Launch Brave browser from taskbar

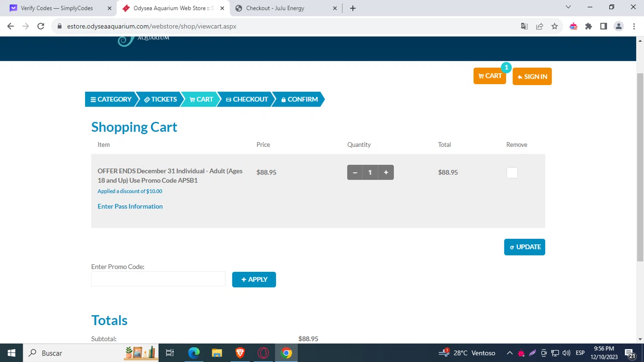tap(240, 353)
